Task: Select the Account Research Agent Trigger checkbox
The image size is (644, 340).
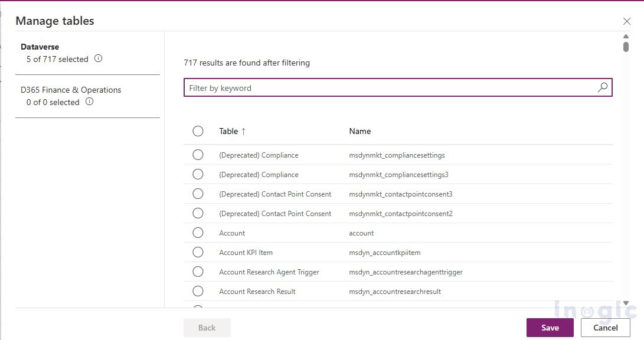Action: (x=198, y=272)
